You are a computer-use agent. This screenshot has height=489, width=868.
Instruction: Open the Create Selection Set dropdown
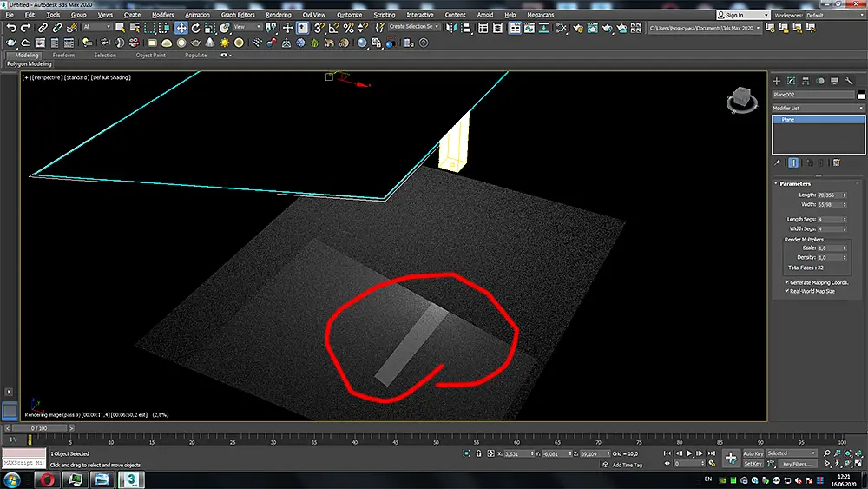coord(413,27)
